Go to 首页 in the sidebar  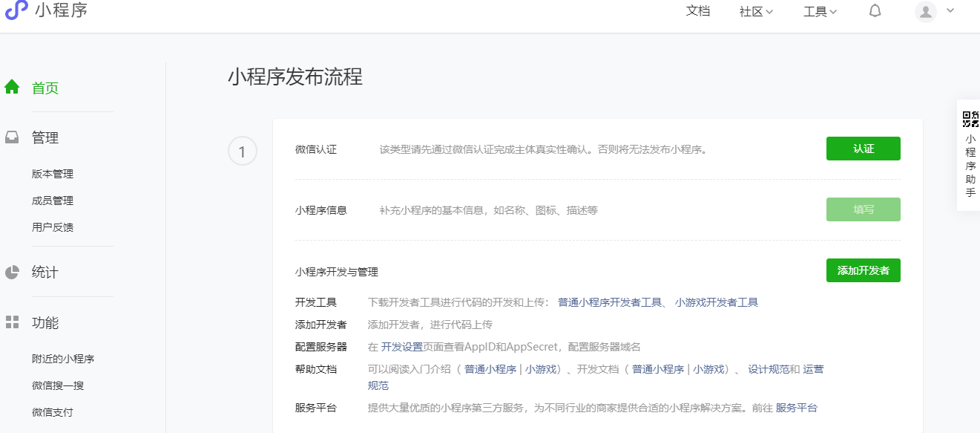tap(45, 88)
